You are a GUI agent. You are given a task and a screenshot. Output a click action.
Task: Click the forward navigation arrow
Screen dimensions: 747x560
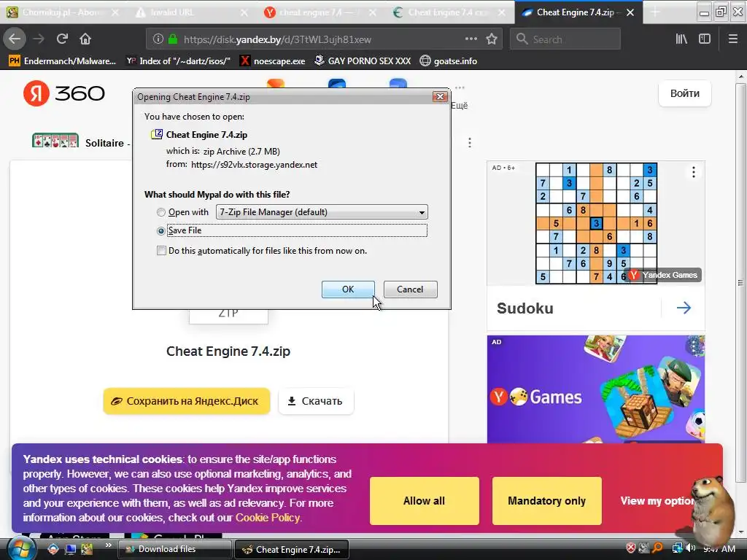pos(39,39)
